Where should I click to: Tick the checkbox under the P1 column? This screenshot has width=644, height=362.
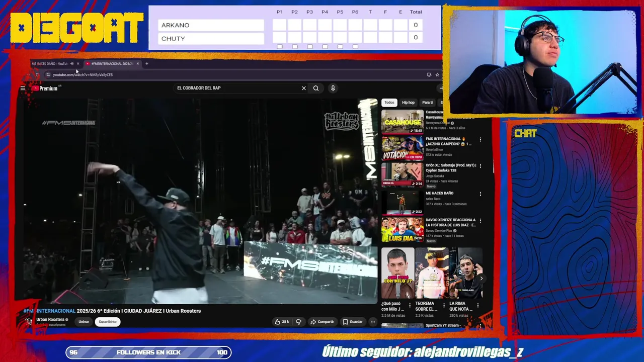[280, 47]
